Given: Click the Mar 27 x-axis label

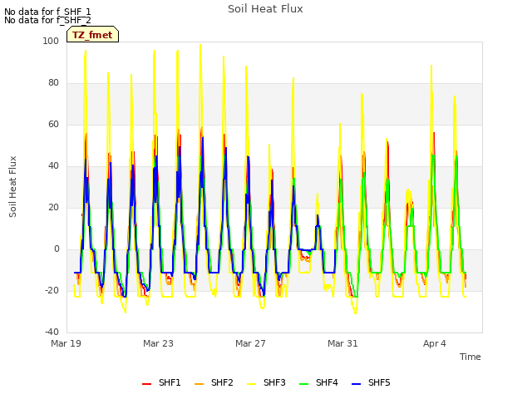Looking at the screenshot, I should [250, 343].
